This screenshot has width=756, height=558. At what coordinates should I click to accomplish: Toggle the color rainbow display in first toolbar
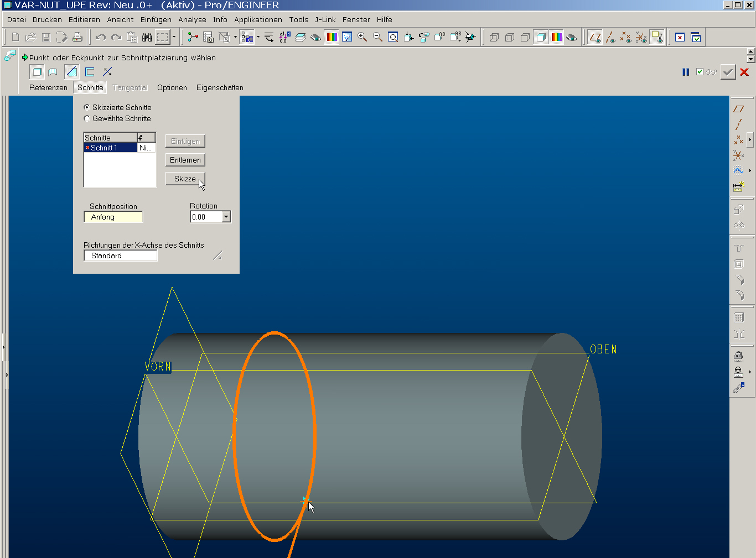point(332,37)
